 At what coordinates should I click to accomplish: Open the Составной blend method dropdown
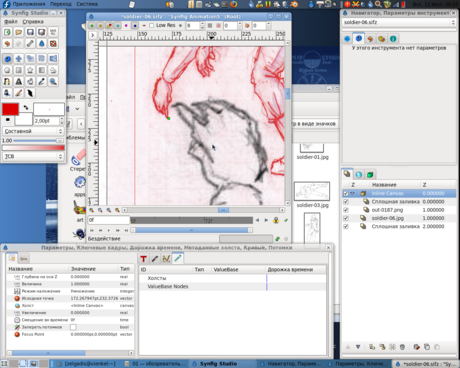pyautogui.click(x=33, y=131)
